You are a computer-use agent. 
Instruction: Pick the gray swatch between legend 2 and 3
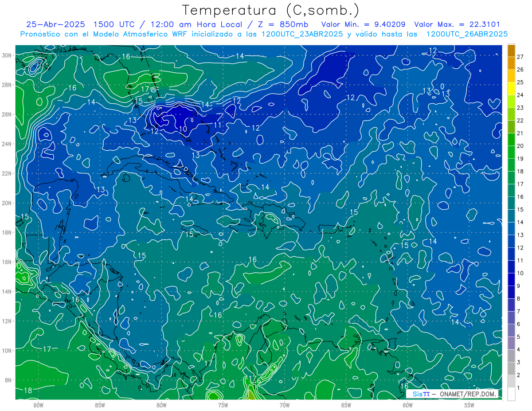point(511,369)
